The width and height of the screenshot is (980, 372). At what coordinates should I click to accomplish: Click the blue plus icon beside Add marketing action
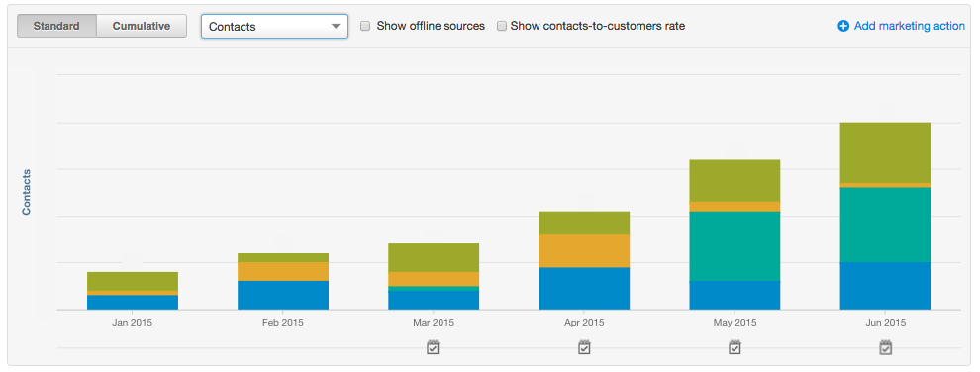coord(843,26)
